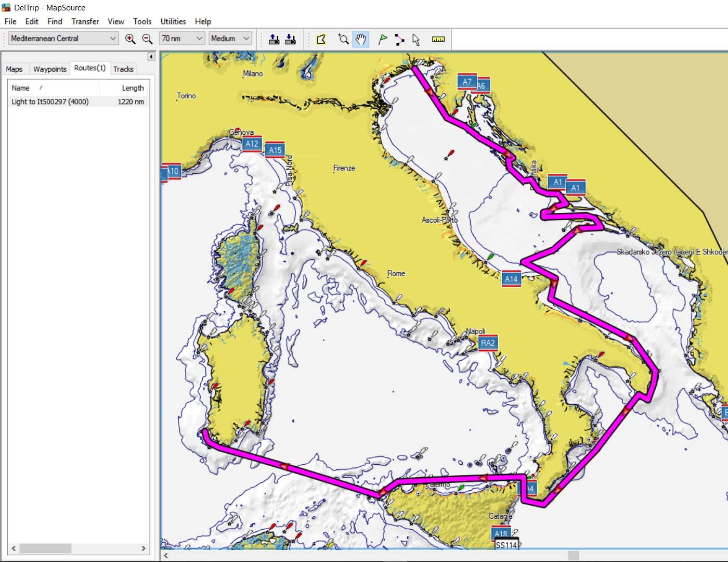Click the Zoom Out magnifier icon
Viewport: 728px width, 562px height.
[x=147, y=39]
